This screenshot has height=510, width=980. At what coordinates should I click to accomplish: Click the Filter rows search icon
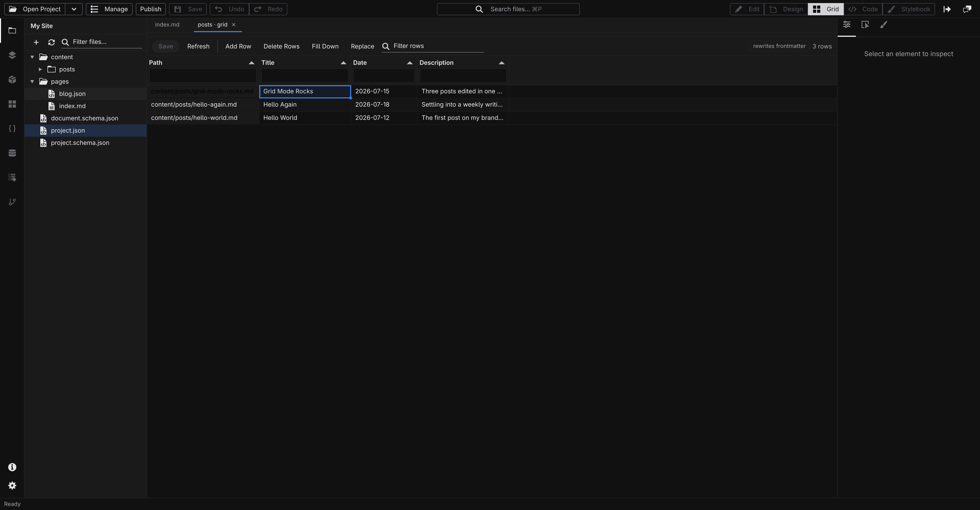click(x=386, y=46)
